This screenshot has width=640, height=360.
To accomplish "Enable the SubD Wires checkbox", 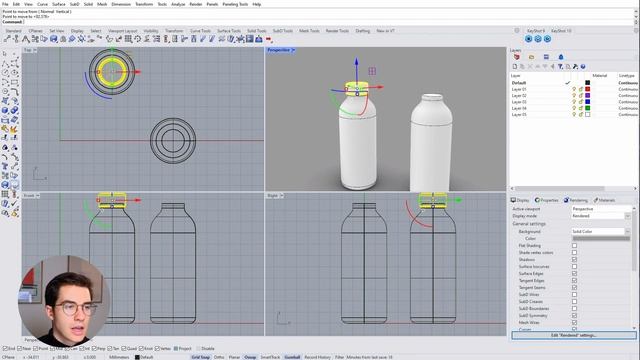I will click(574, 295).
